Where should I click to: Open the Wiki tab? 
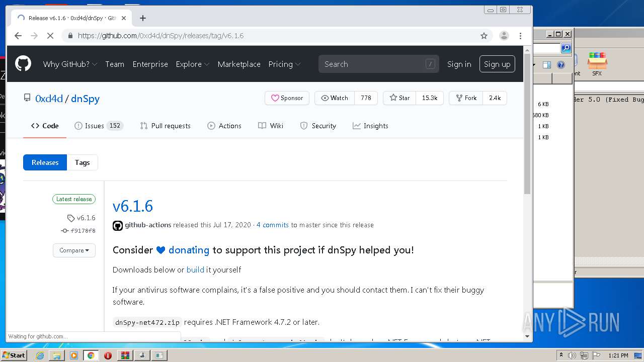[x=271, y=126]
